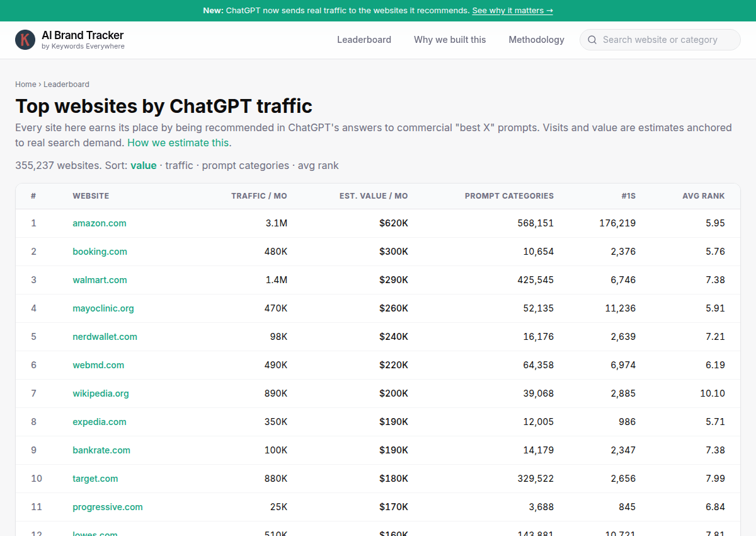Sort the list by prompt categories
Image resolution: width=756 pixels, height=536 pixels.
pyautogui.click(x=246, y=165)
